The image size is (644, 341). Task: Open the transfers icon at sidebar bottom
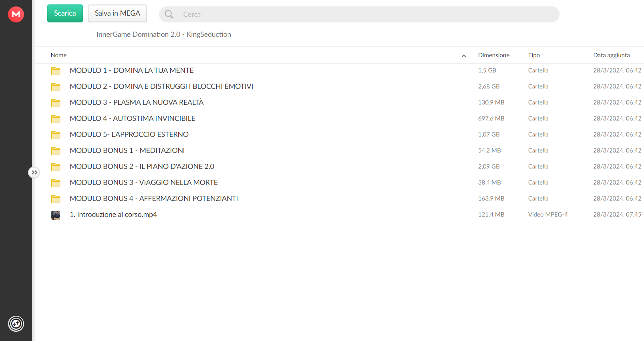point(16,324)
